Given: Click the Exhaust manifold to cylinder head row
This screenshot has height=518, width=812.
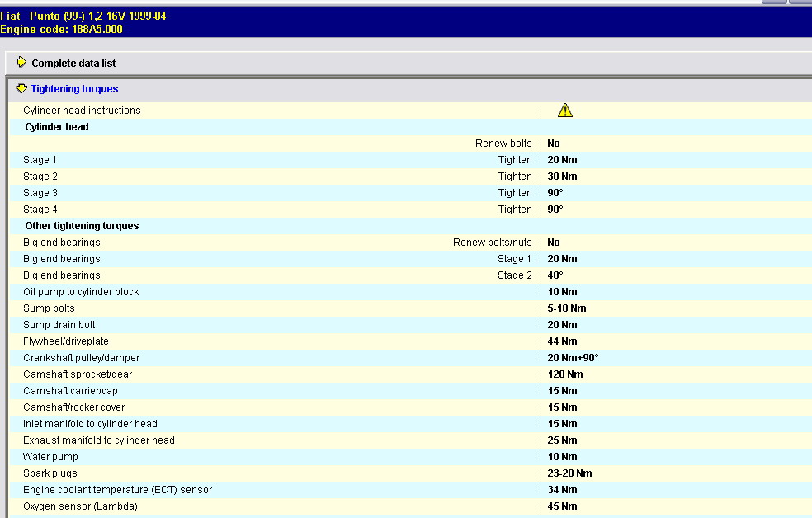Looking at the screenshot, I should (98, 440).
